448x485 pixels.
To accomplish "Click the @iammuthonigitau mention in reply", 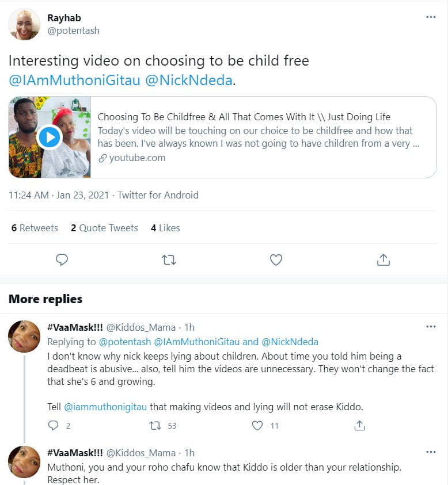I will 106,407.
